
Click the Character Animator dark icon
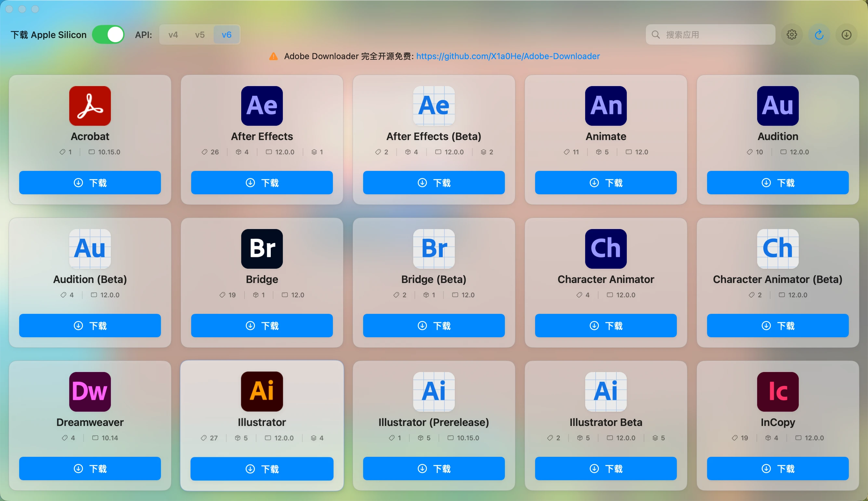(606, 249)
